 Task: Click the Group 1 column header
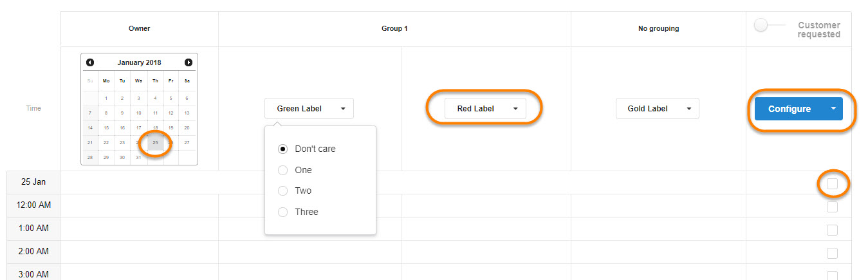pyautogui.click(x=394, y=28)
